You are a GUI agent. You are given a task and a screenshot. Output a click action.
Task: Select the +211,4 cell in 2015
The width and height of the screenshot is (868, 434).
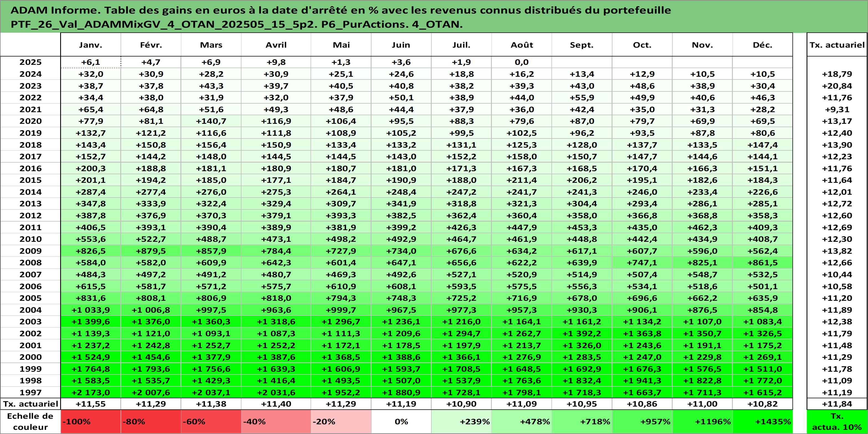[522, 180]
